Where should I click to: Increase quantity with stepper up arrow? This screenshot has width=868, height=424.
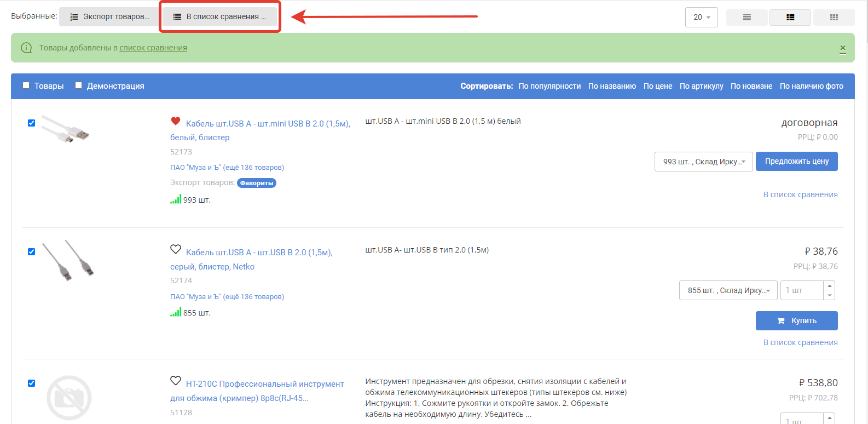pyautogui.click(x=830, y=286)
